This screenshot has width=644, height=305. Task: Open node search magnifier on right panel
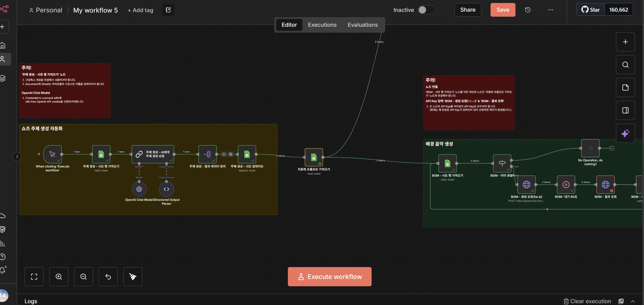click(625, 65)
